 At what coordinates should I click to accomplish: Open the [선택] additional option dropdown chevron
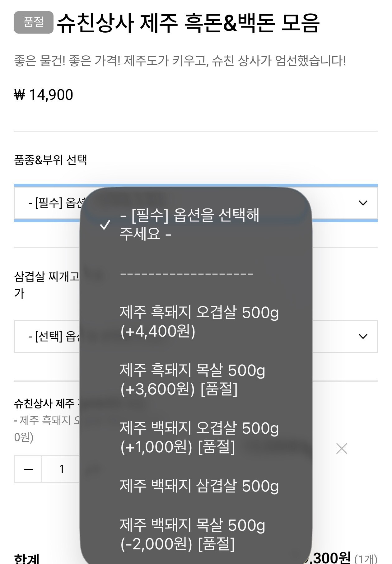pos(363,336)
